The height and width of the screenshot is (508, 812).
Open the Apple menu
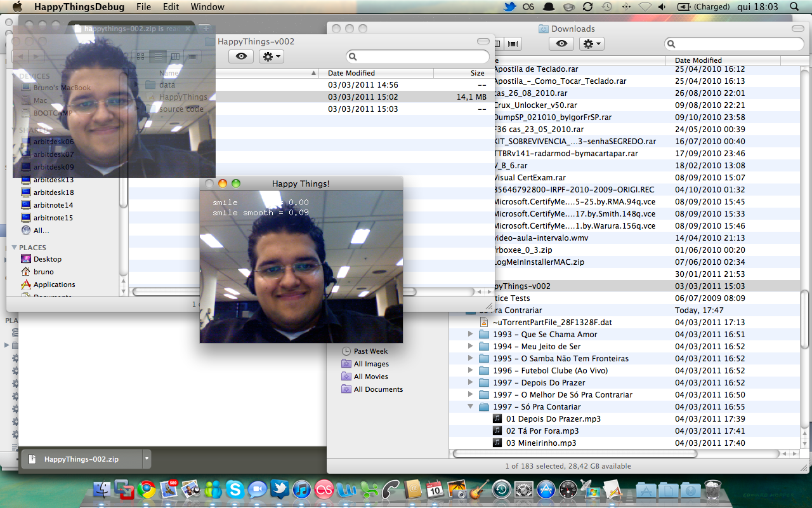pyautogui.click(x=17, y=7)
